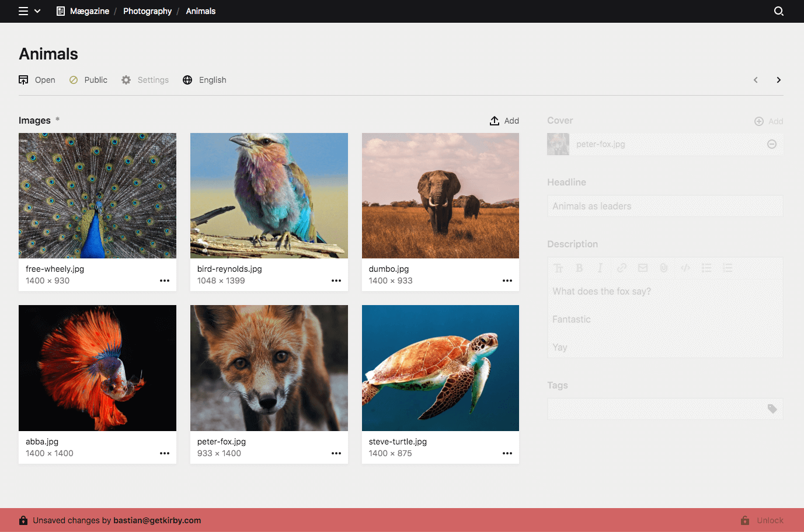Screen dimensions: 804x532
Task: Insert an email using the envelope icon
Action: coord(642,268)
